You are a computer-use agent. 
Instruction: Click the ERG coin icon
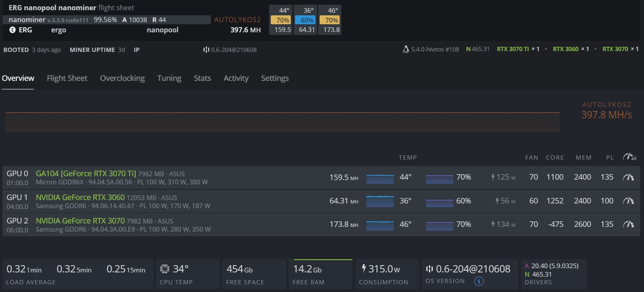click(12, 30)
